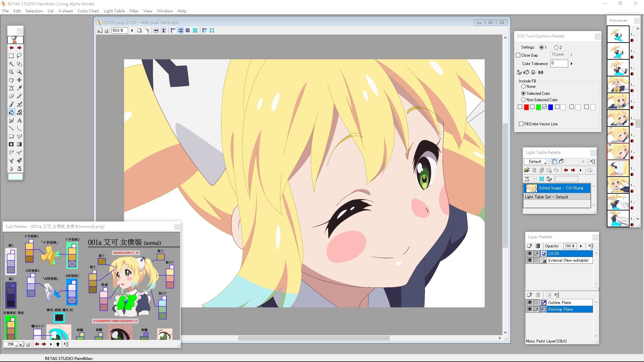Open the Light Table menu

[x=114, y=11]
